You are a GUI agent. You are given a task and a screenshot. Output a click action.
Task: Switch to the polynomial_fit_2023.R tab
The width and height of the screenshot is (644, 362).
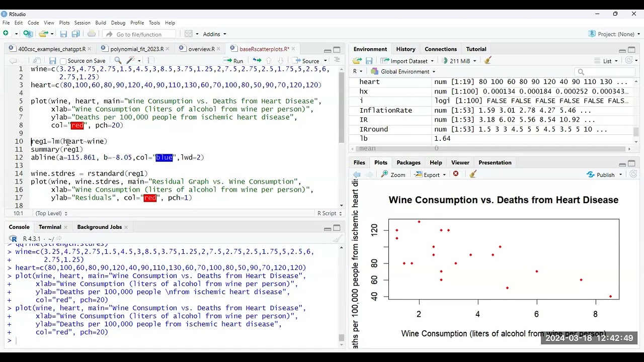point(137,49)
